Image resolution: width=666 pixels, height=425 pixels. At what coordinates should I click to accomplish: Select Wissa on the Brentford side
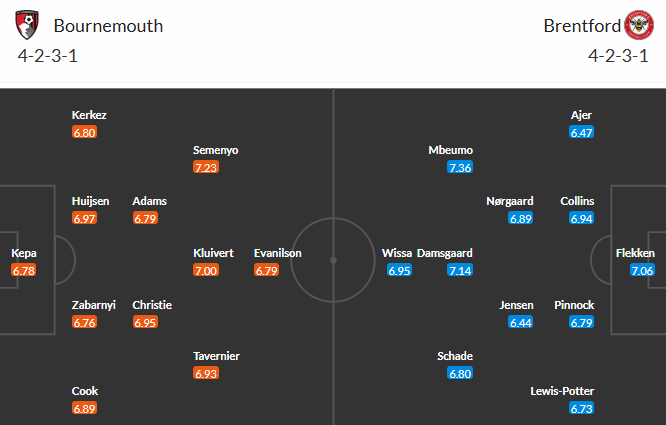click(x=397, y=254)
